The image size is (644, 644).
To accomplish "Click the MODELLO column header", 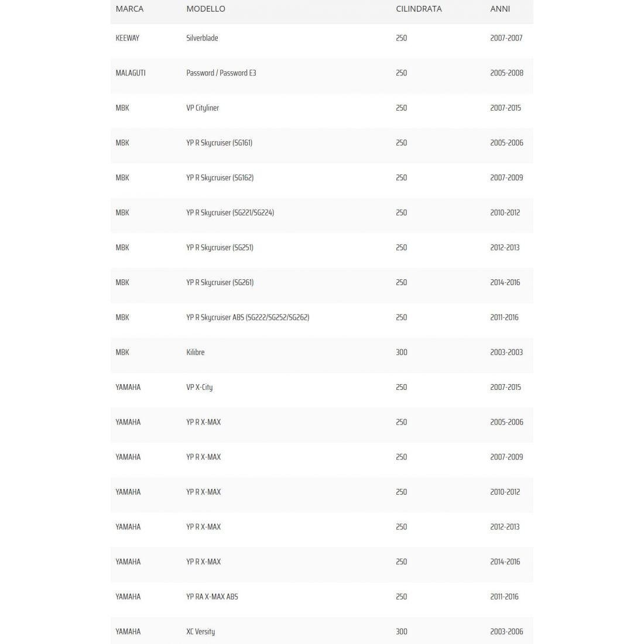I will click(x=205, y=9).
